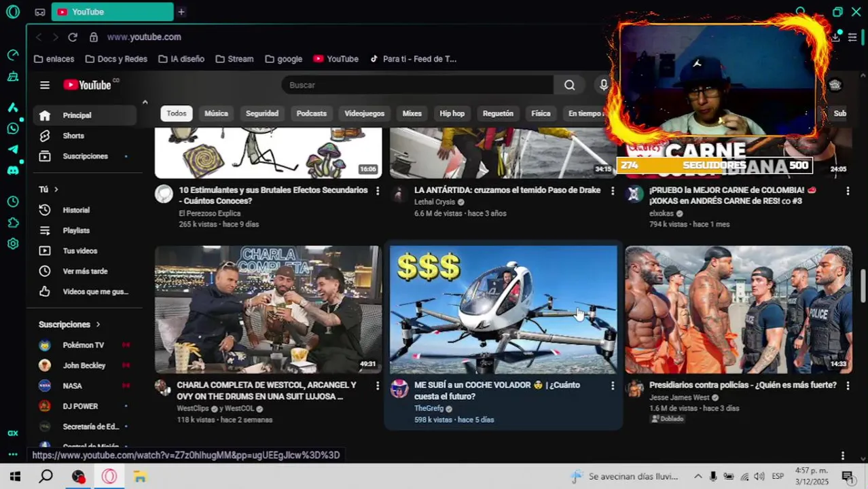Open Ver más tarde list

coord(84,272)
